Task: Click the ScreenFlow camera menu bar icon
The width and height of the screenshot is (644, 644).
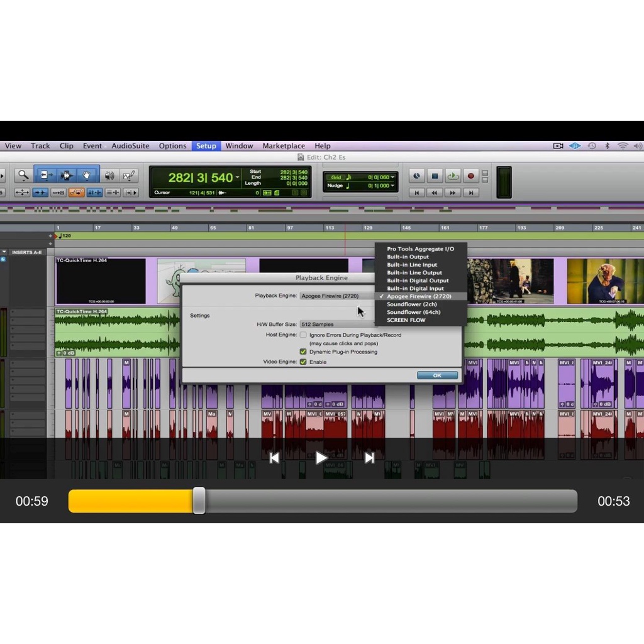Action: click(558, 146)
